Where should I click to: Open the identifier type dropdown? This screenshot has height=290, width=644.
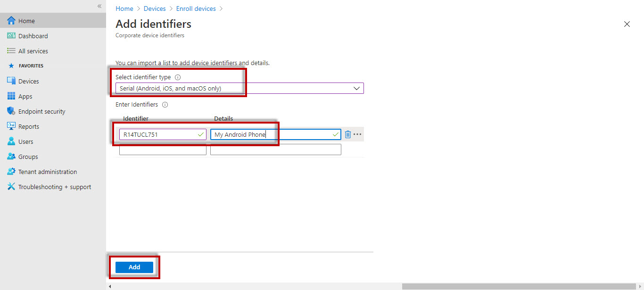click(x=357, y=88)
